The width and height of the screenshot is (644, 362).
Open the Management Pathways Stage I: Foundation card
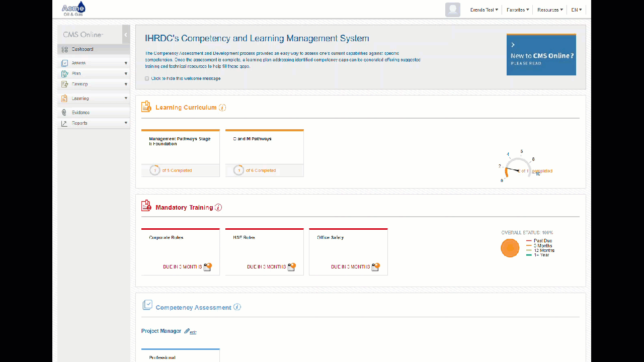(x=181, y=153)
